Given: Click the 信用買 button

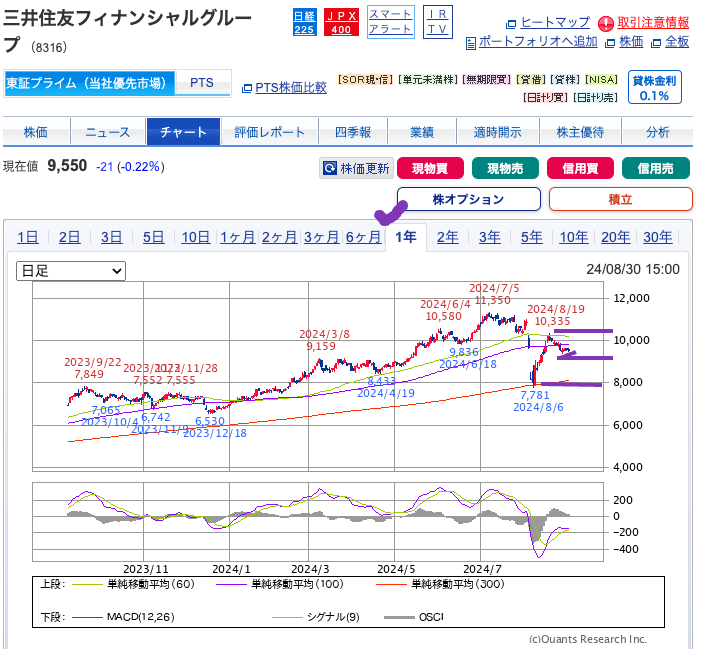Looking at the screenshot, I should click(x=580, y=168).
